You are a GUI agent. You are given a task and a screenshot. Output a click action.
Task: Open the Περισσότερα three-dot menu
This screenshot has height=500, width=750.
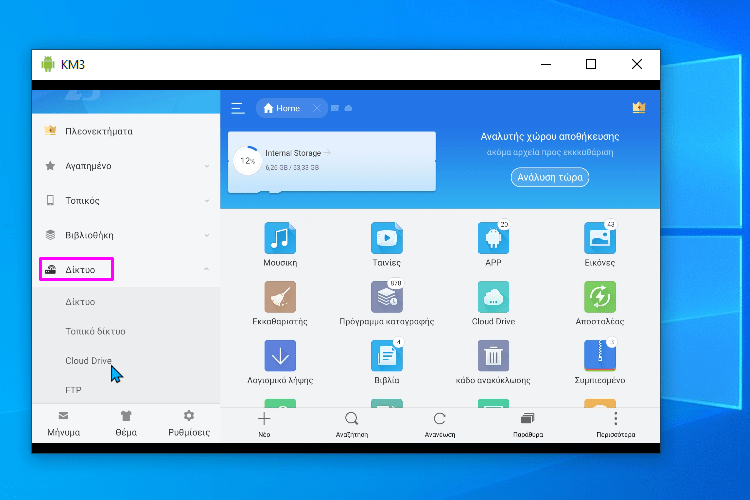coord(616,424)
